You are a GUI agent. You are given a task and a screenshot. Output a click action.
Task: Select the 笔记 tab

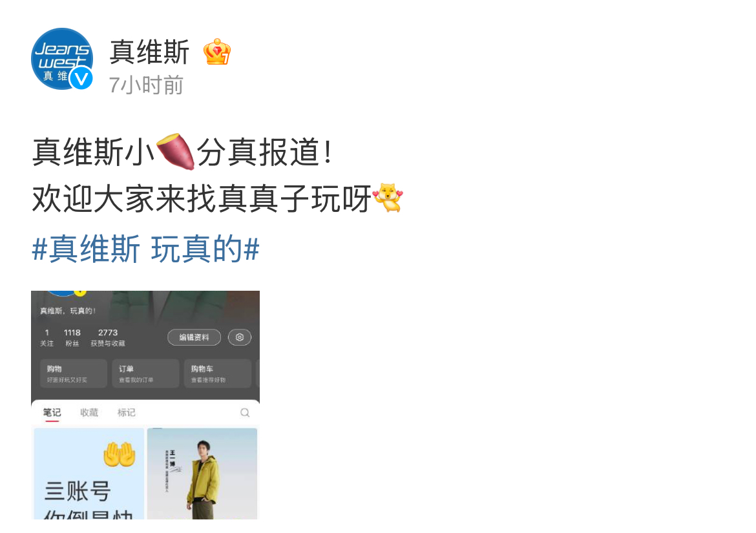52,413
